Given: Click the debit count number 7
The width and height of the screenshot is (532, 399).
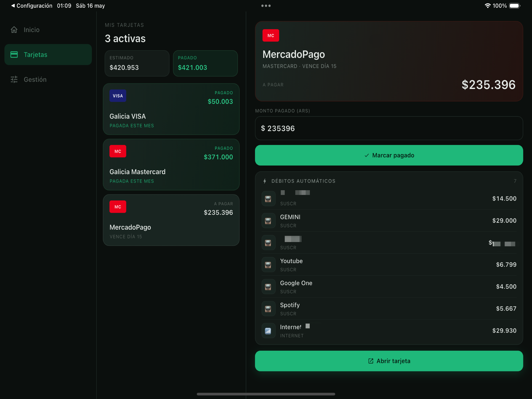Looking at the screenshot, I should click(x=515, y=181).
